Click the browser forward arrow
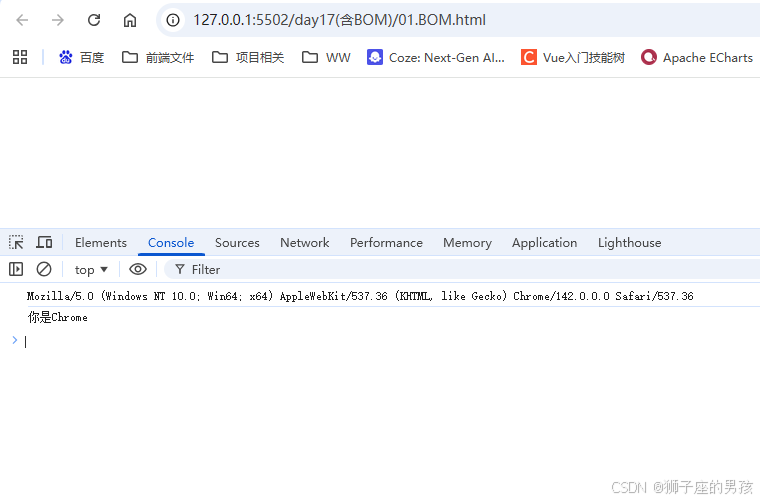This screenshot has height=501, width=760. (58, 20)
